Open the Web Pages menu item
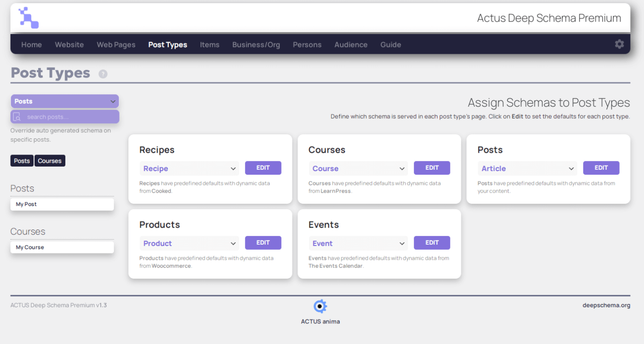This screenshot has width=644, height=344. pyautogui.click(x=116, y=45)
